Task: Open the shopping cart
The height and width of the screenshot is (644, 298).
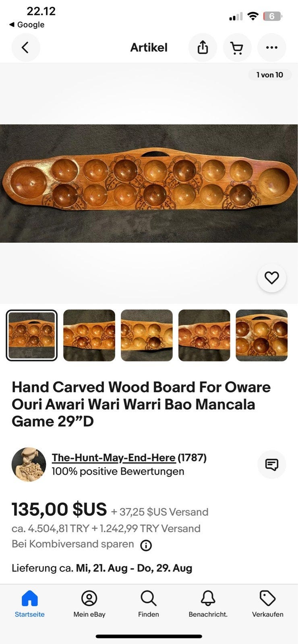Action: coord(237,47)
